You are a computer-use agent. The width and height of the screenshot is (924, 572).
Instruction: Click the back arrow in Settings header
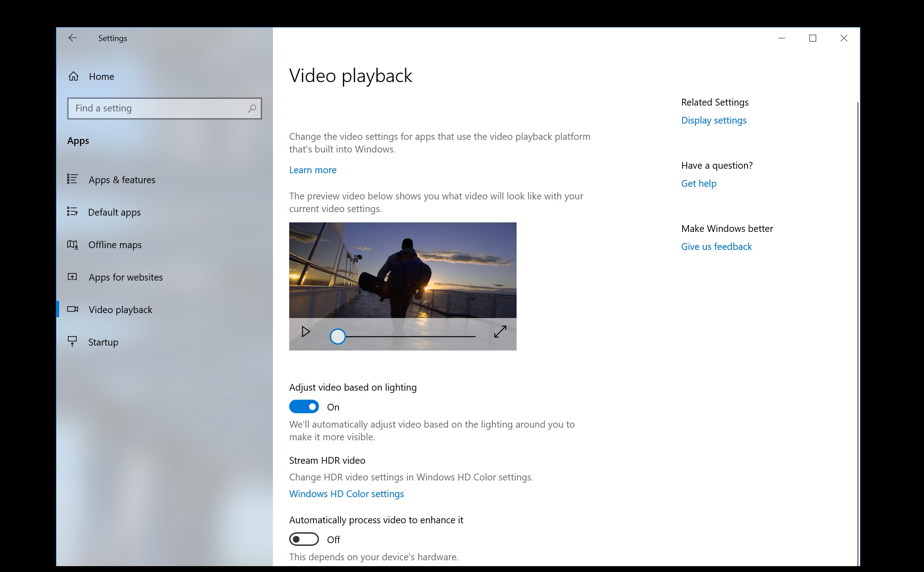[72, 38]
